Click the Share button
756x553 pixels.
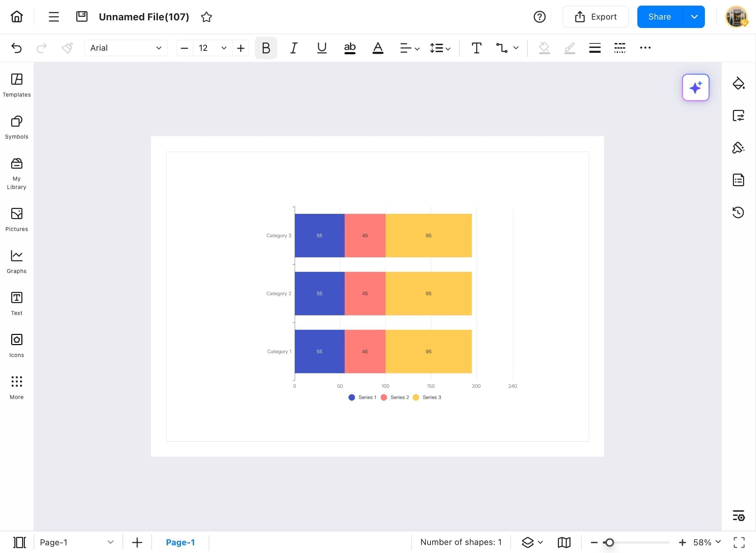point(660,16)
